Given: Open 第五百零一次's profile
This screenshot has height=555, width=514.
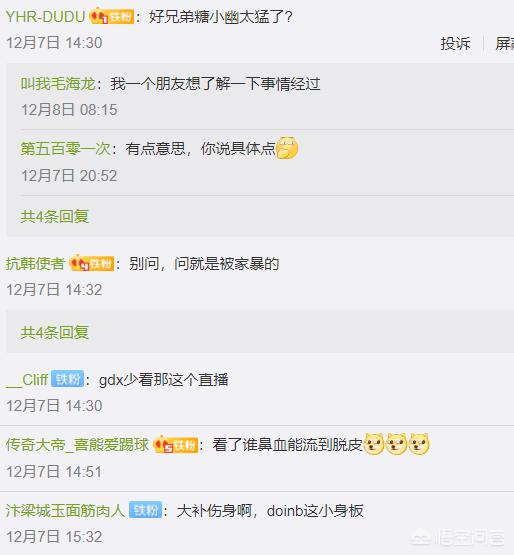Looking at the screenshot, I should tap(65, 148).
